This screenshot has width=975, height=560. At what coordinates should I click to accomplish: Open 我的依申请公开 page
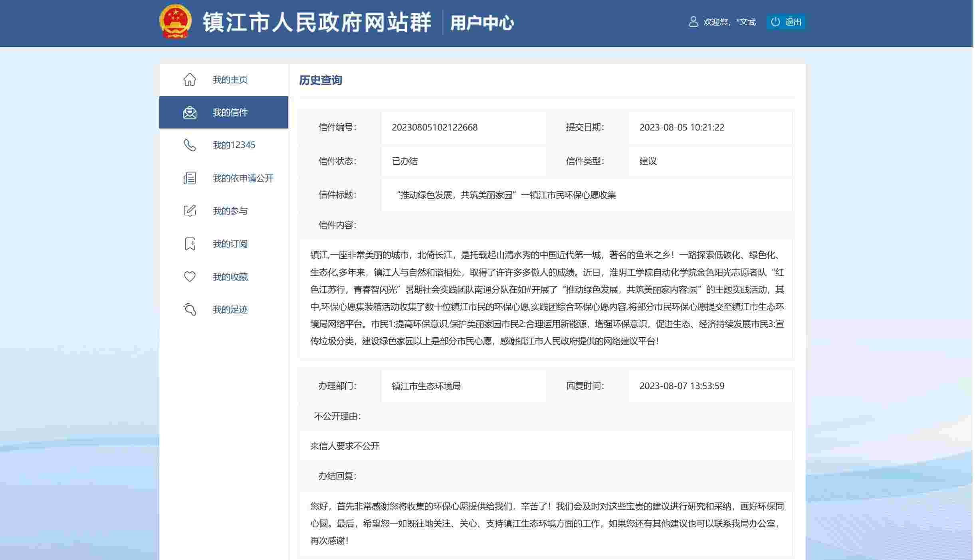(x=243, y=178)
